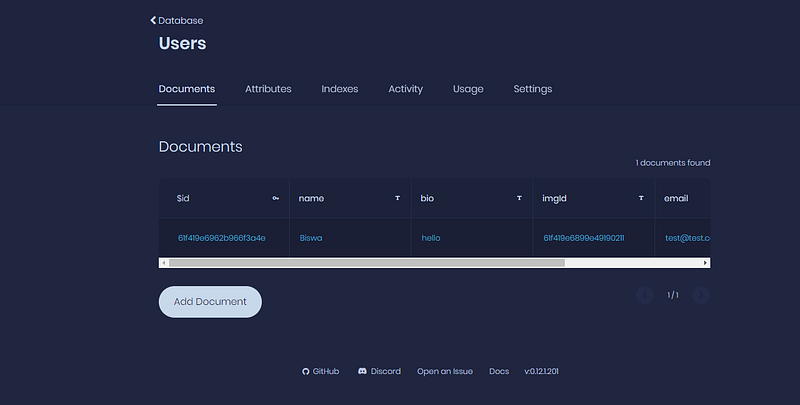Screen dimensions: 800x405
Task: Click the text type icon in name column
Action: 397,198
